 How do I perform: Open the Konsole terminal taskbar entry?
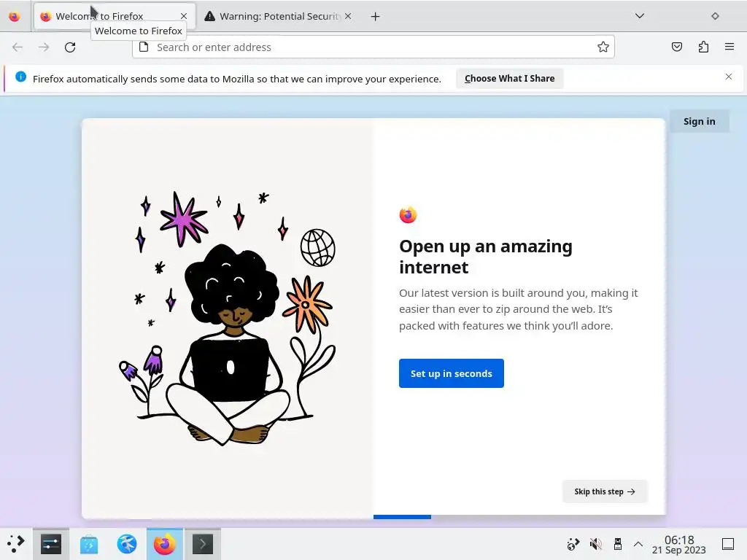pos(203,544)
